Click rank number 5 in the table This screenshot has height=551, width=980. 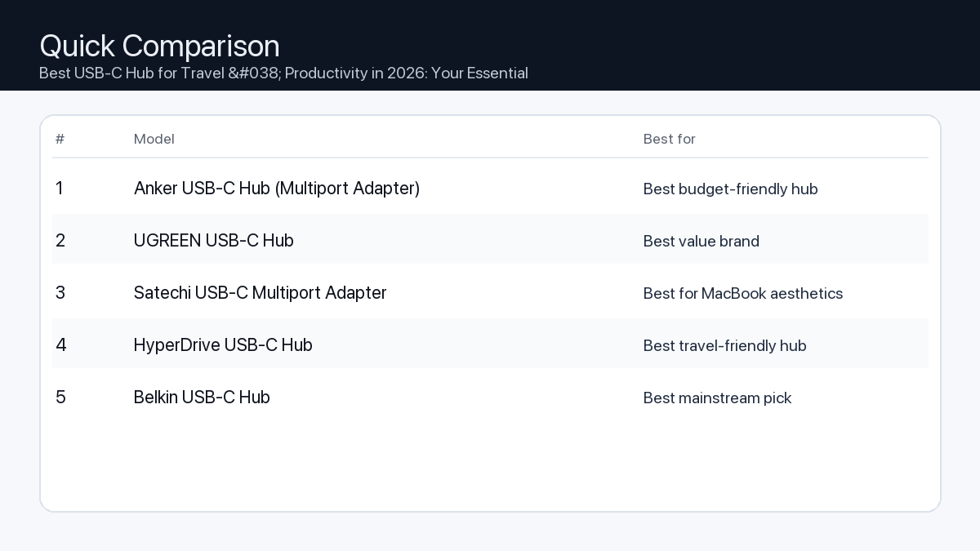(x=60, y=398)
